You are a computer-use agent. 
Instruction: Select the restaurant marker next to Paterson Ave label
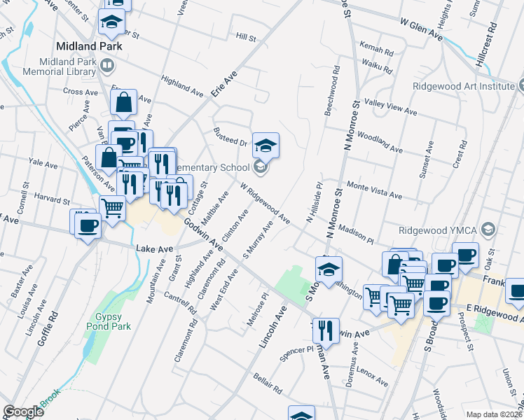tap(130, 185)
